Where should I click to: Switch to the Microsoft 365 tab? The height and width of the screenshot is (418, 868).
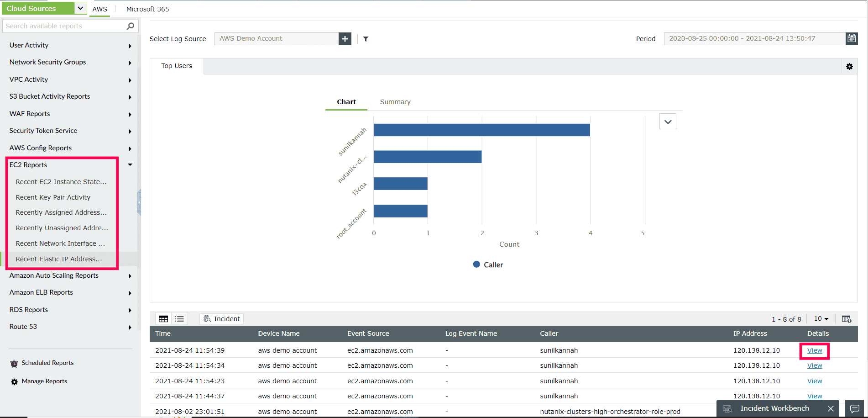147,9
